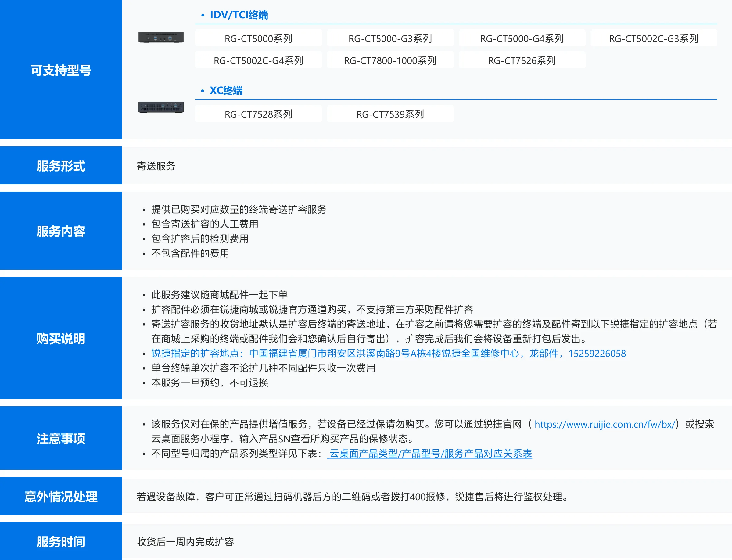Viewport: 732px width, 560px height.
Task: Click the IDV/TCI终端 section heading
Action: [x=239, y=15]
